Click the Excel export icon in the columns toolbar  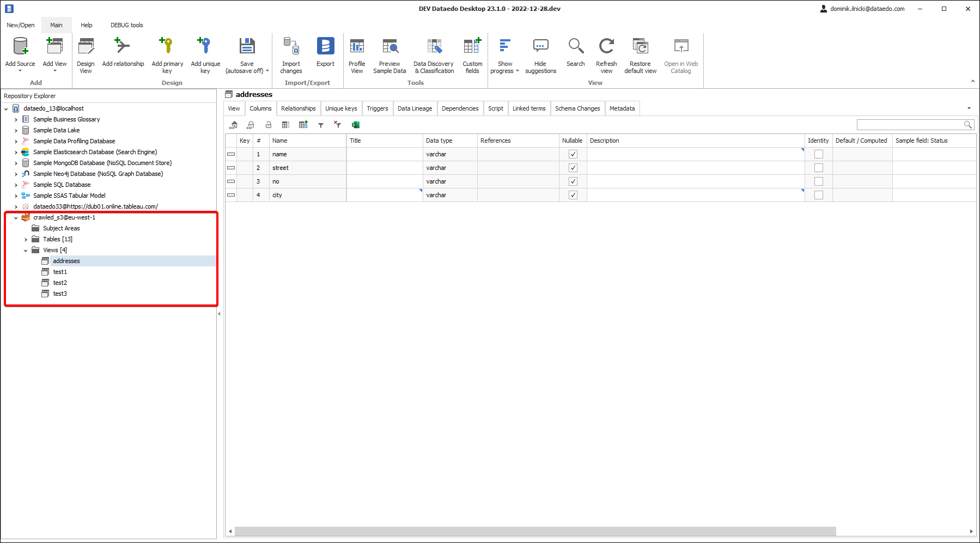point(356,125)
